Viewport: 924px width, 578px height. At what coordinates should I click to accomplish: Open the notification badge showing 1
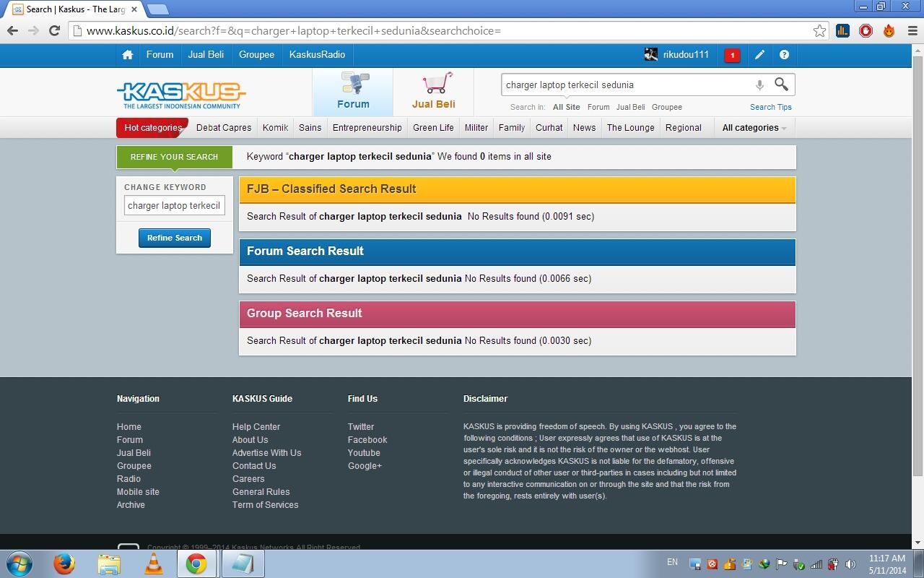click(732, 55)
